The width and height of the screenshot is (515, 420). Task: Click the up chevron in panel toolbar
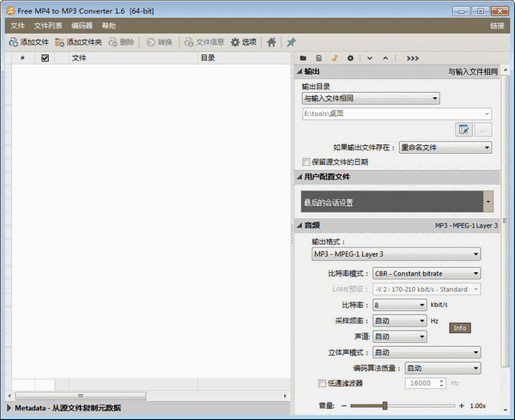pos(385,58)
